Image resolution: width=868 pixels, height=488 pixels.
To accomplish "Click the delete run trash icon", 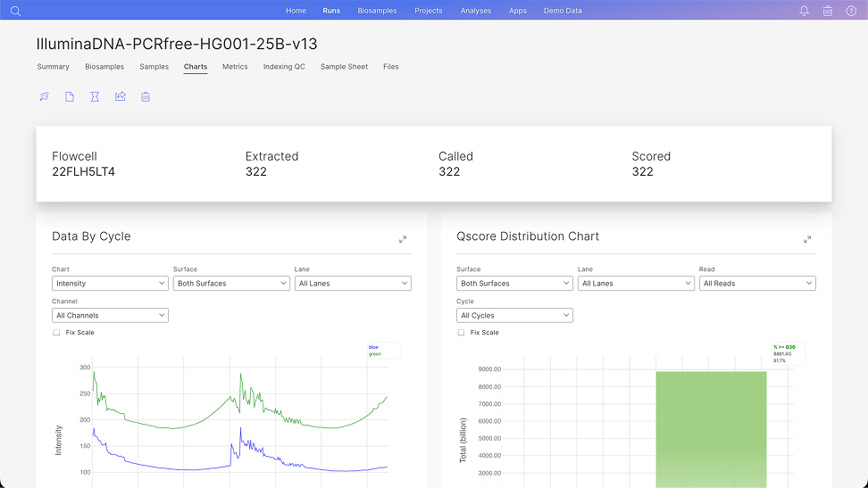I will 146,97.
